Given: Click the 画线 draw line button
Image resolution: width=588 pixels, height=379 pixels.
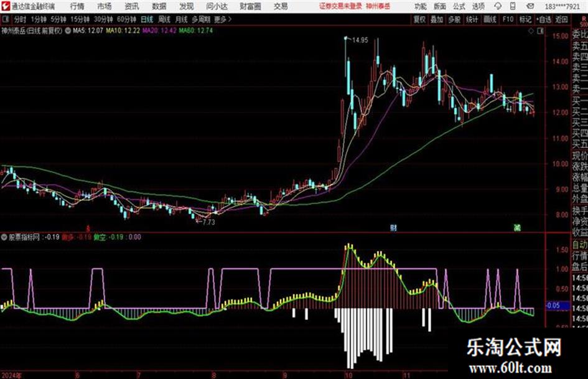Looking at the screenshot, I should tap(490, 19).
